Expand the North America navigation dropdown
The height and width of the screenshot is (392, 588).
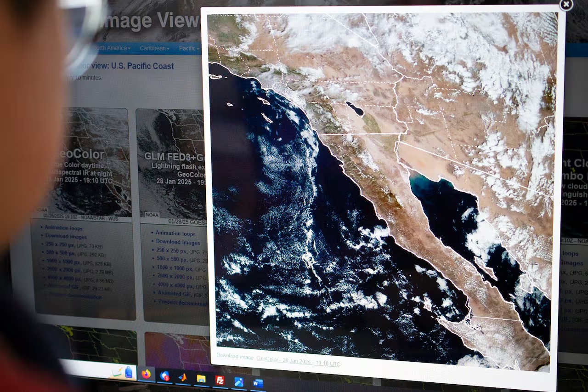[x=113, y=48]
